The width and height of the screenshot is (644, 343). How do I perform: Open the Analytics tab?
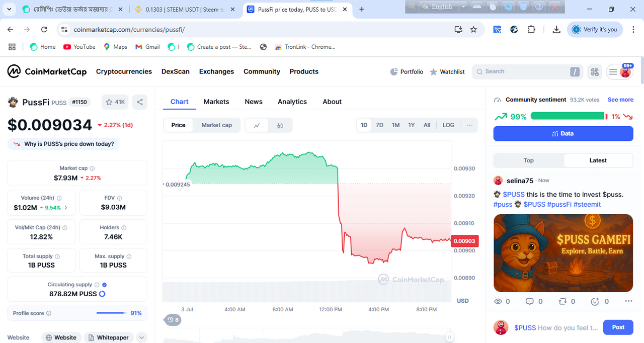coord(292,102)
